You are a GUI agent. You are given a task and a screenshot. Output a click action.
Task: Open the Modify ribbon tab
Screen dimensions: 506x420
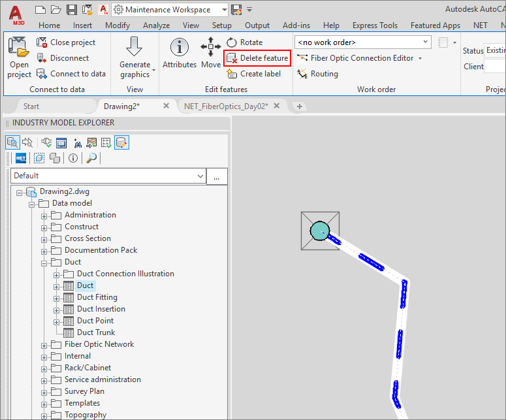[x=118, y=25]
